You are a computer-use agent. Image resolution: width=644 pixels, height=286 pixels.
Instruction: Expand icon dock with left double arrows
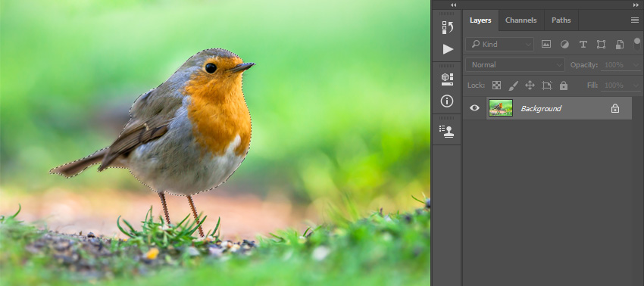pos(453,5)
